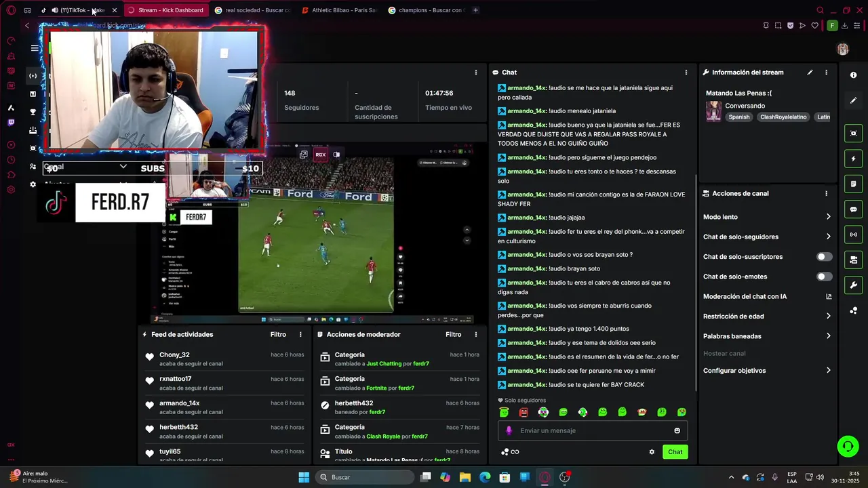
Task: Click the Buscar taskbar search box
Action: click(365, 477)
